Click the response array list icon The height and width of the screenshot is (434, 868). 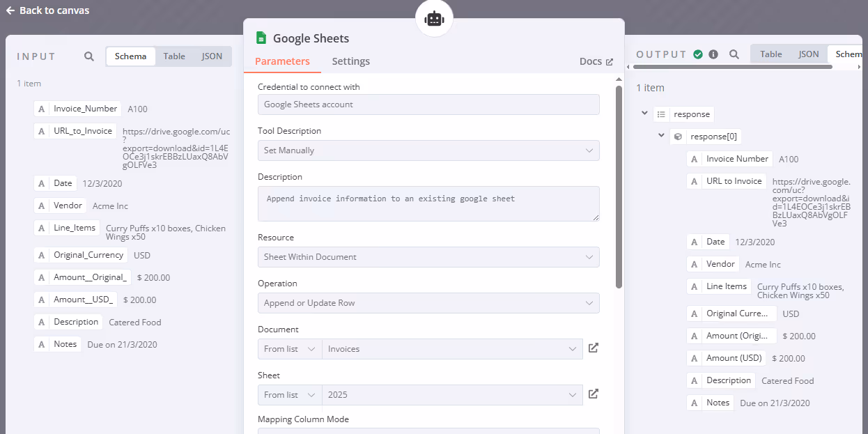pyautogui.click(x=661, y=114)
